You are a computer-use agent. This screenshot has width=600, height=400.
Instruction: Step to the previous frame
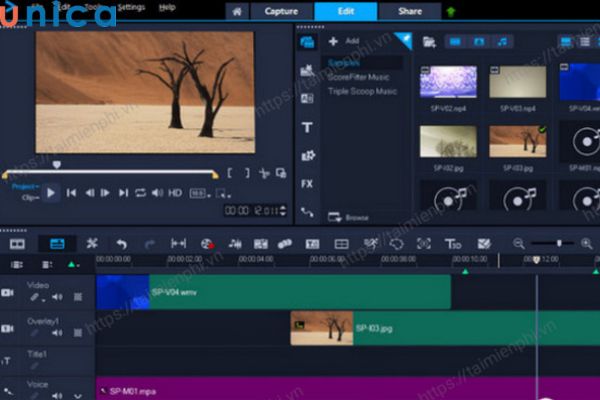pyautogui.click(x=90, y=193)
